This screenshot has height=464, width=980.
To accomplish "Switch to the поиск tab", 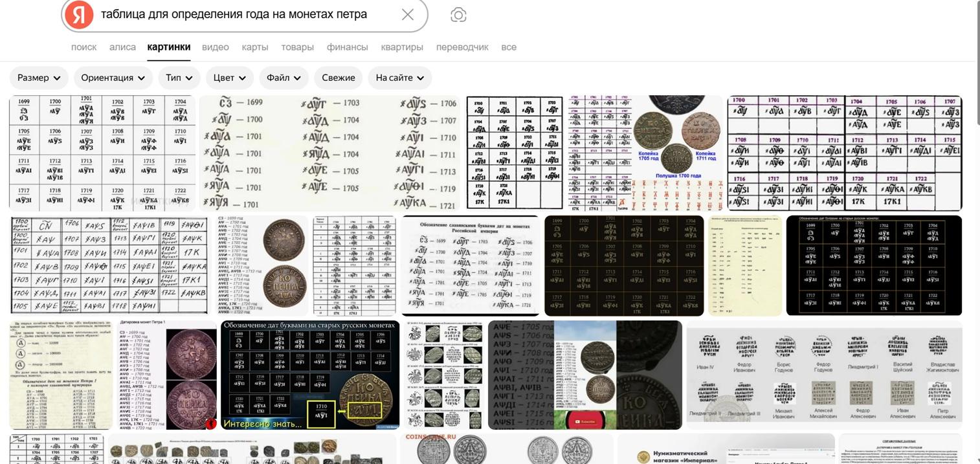I will pyautogui.click(x=84, y=47).
